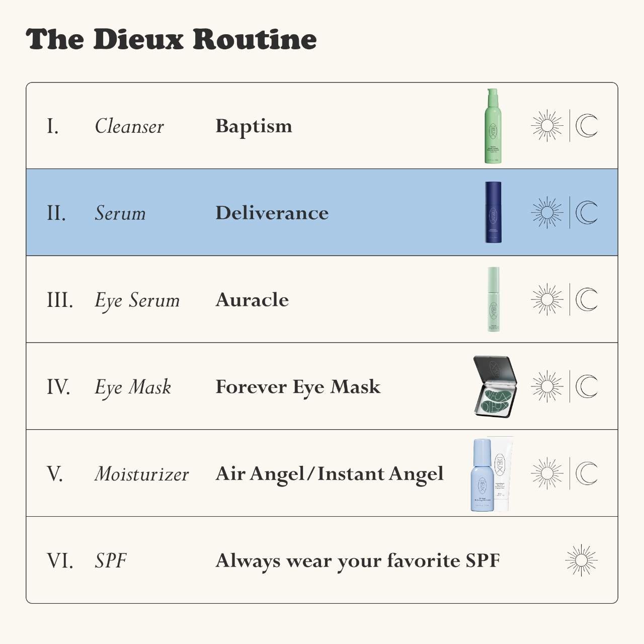Screen dimensions: 644x644
Task: Click the moon icon in Moisturizer row
Action: pyautogui.click(x=586, y=473)
